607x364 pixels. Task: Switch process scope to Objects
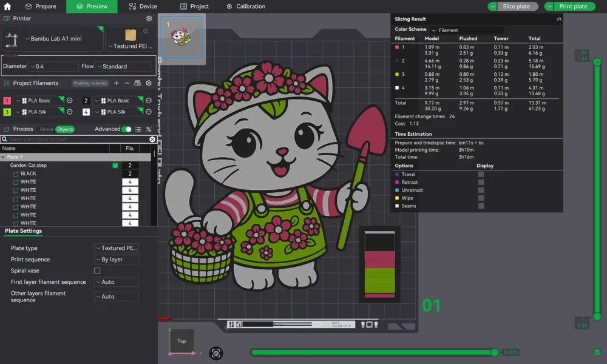tap(65, 130)
